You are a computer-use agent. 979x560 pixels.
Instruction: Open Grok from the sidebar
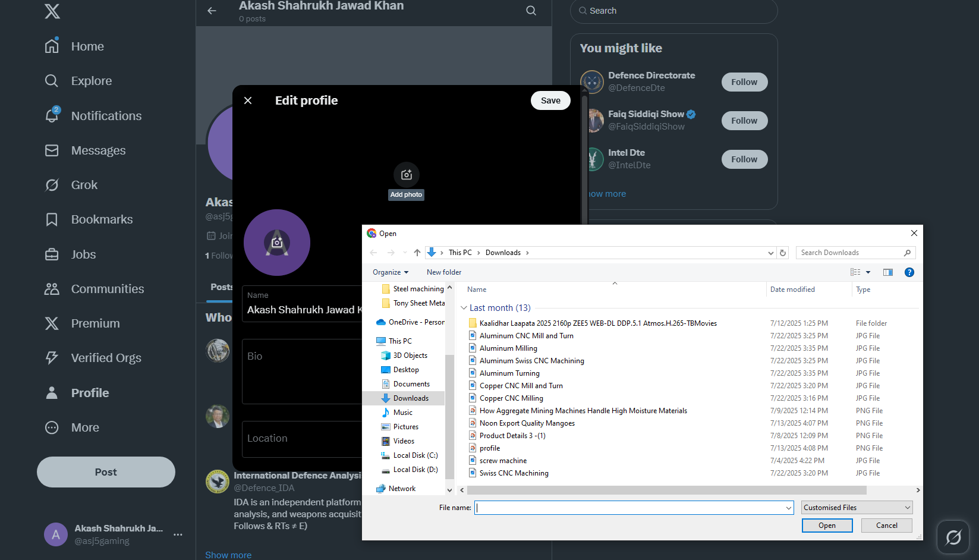71,185
